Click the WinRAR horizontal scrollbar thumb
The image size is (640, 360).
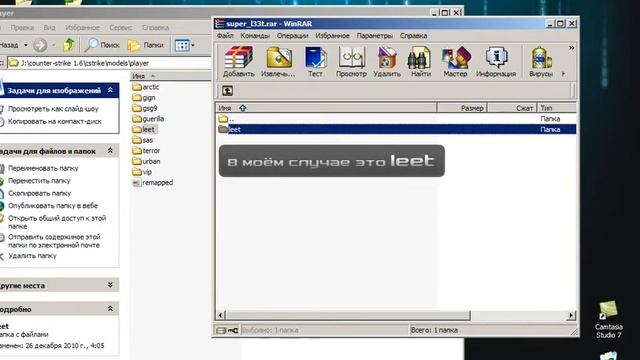[348, 315]
